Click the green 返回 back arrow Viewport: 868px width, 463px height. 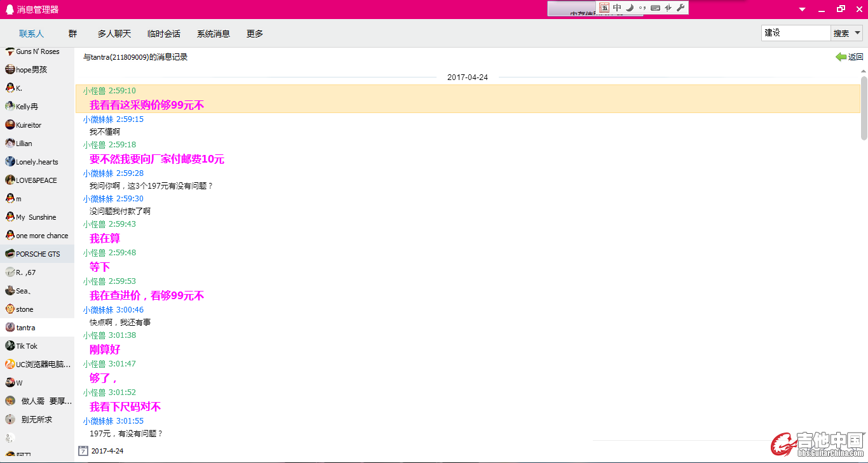pos(841,57)
